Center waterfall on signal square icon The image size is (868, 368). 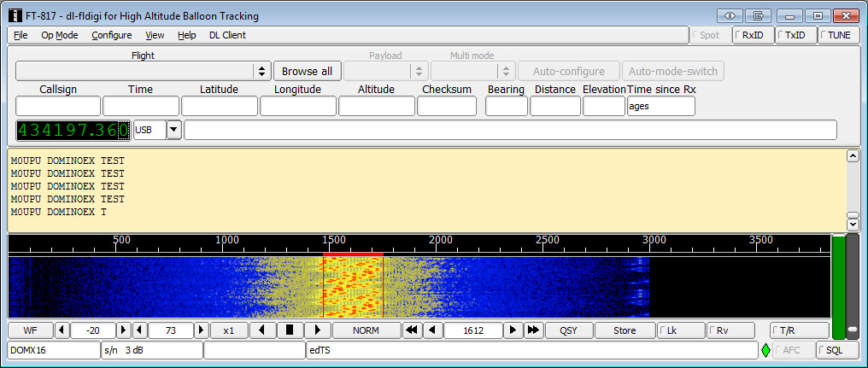290,331
